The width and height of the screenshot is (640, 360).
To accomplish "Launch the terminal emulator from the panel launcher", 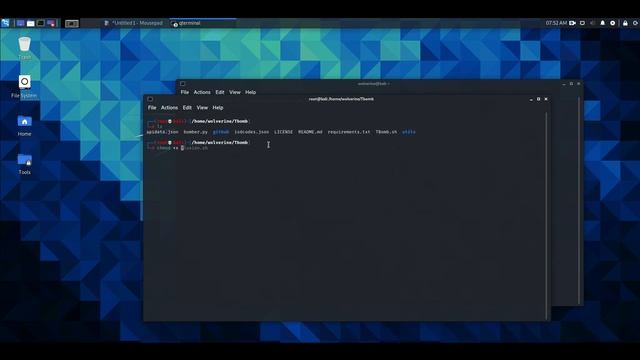I will tap(41, 23).
